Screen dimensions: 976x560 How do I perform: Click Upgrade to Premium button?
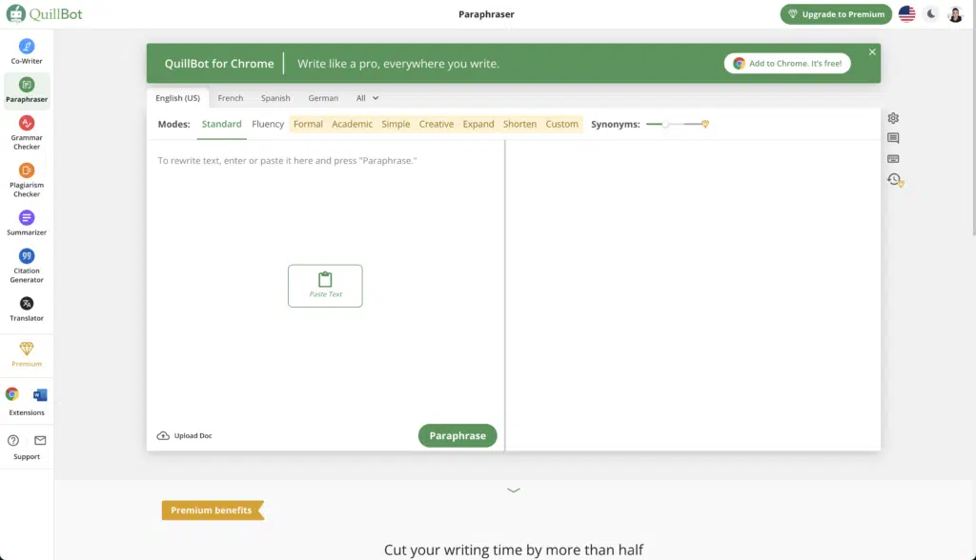point(836,13)
